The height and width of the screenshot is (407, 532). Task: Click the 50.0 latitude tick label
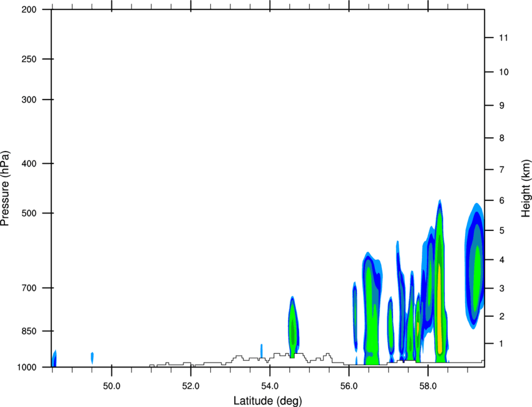pyautogui.click(x=111, y=386)
